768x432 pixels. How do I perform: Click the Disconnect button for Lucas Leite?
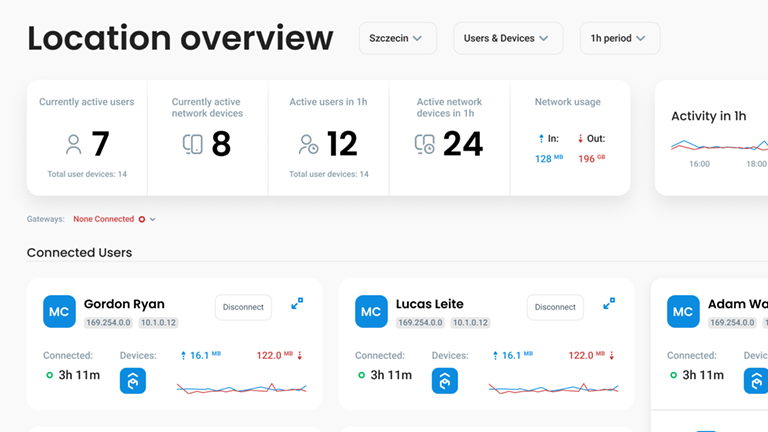tap(555, 307)
